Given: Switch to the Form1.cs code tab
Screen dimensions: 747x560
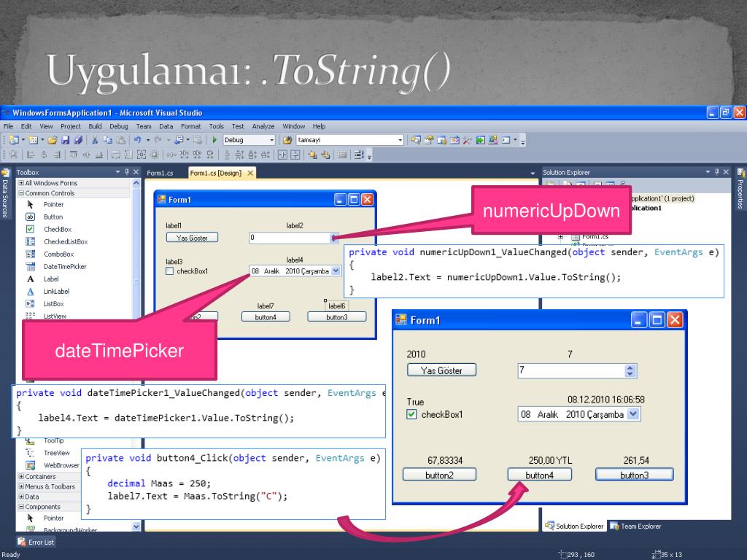Looking at the screenshot, I should [160, 173].
